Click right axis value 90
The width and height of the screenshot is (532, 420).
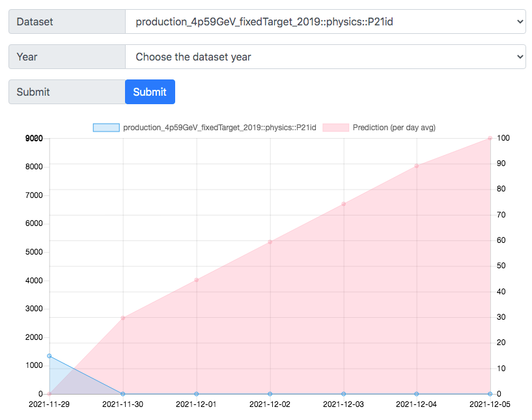[x=501, y=163]
